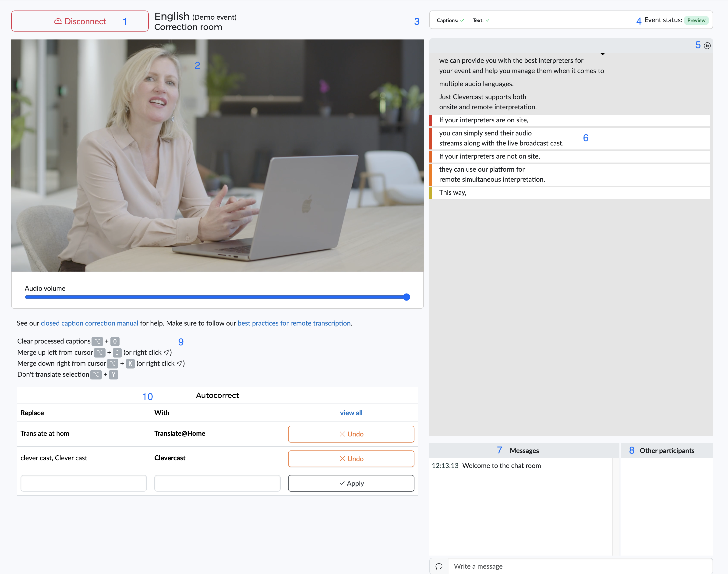This screenshot has width=728, height=574.
Task: Click the small caption dropdown arrow
Action: (x=602, y=54)
